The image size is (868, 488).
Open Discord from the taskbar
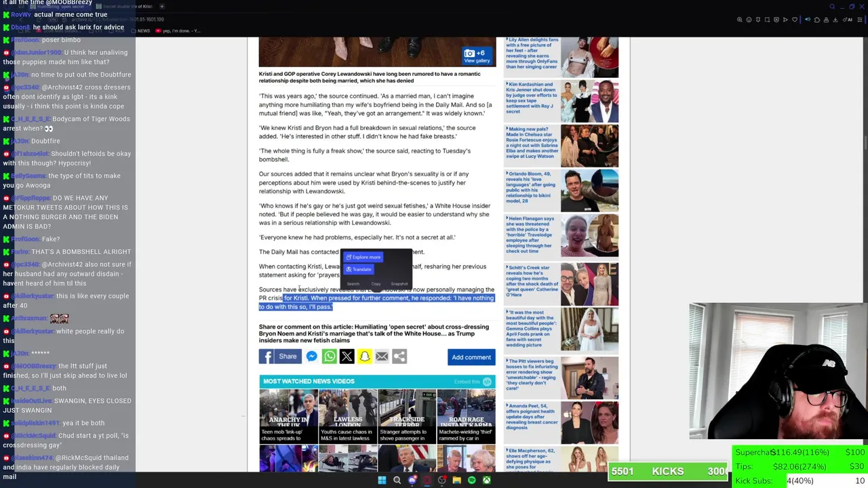(x=412, y=481)
